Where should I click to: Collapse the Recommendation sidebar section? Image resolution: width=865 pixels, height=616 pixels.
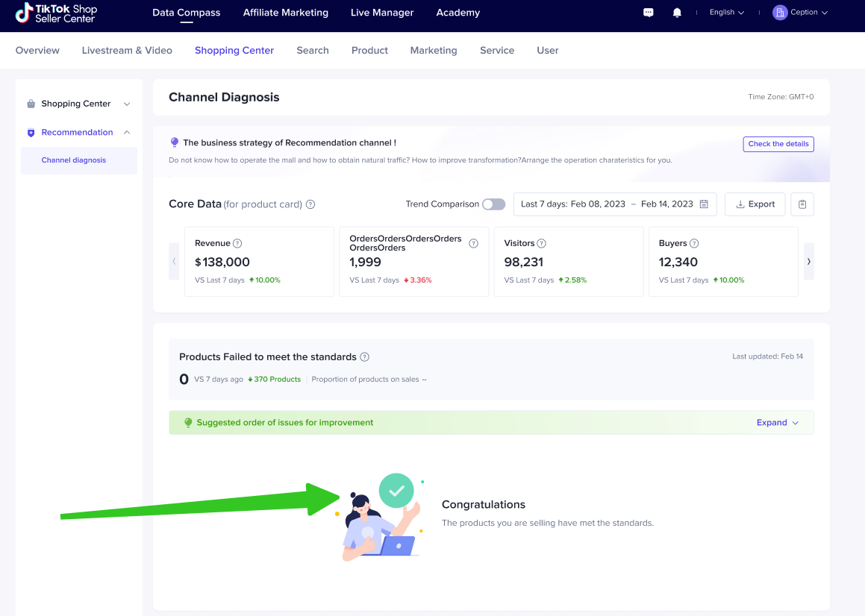point(127,133)
